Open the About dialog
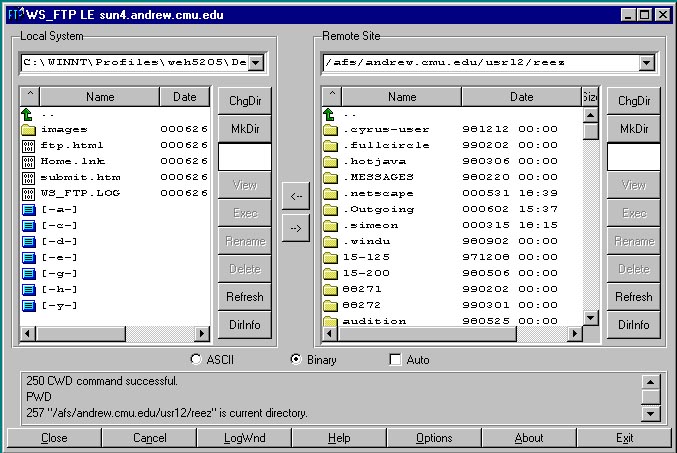The image size is (677, 453). pyautogui.click(x=529, y=438)
